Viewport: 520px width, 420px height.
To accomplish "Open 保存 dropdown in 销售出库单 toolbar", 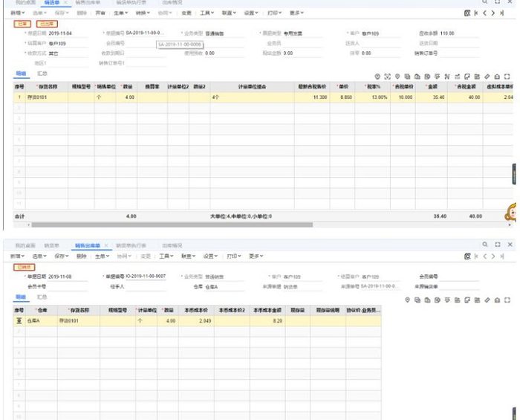I will tap(62, 256).
